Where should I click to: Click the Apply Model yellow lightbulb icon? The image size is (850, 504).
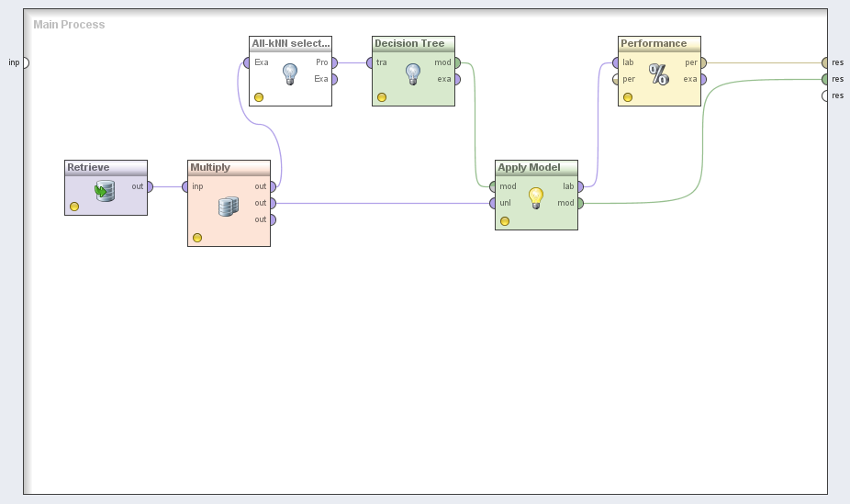pyautogui.click(x=536, y=197)
